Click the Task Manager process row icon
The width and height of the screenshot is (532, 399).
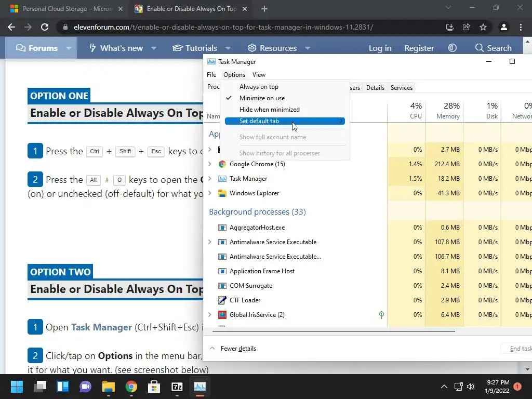222,179
